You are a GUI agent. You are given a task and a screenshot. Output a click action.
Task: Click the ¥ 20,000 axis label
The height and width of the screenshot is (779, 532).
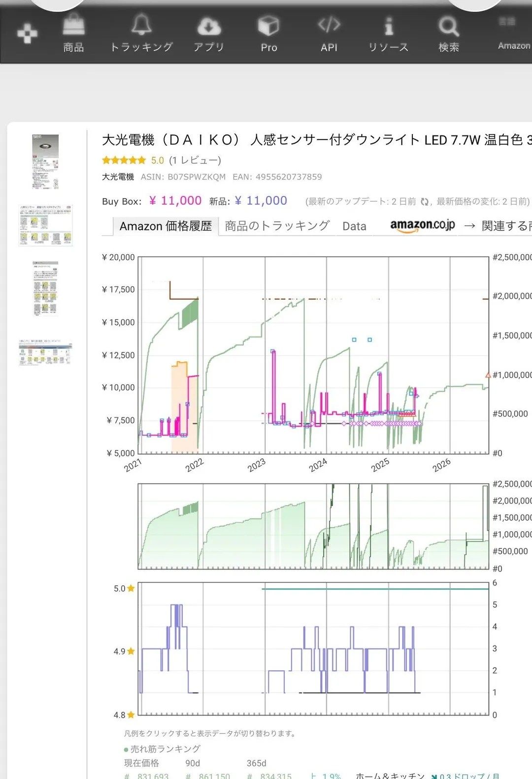click(118, 257)
